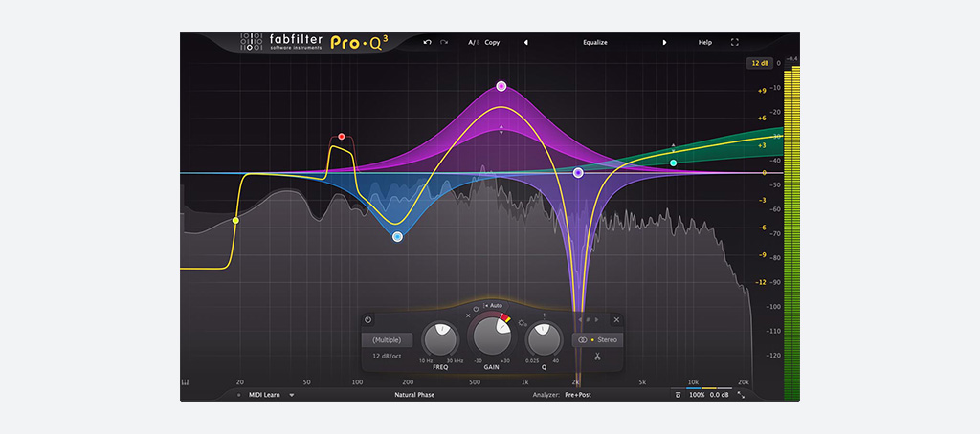This screenshot has height=434, width=980.
Task: Enter full screen mode via corner-brackets icon
Action: click(x=735, y=42)
